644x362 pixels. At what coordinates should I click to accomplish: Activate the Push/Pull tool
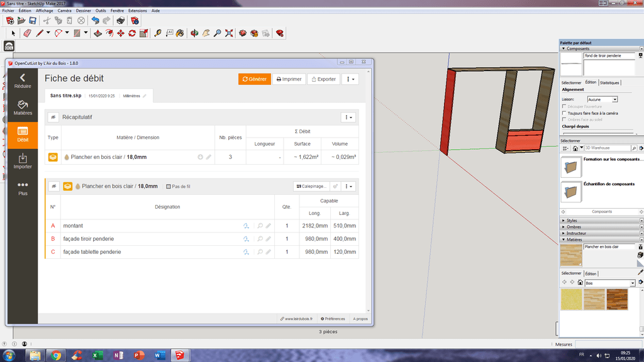pos(97,33)
